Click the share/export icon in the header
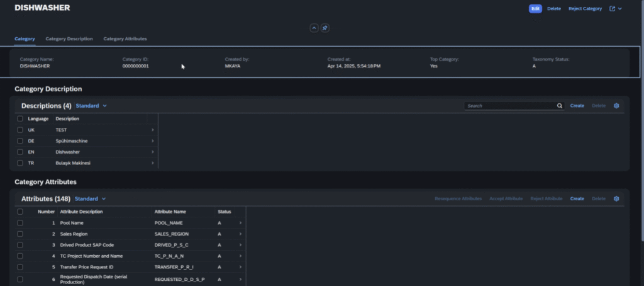Screen dimensions: 644x286 pos(613,9)
